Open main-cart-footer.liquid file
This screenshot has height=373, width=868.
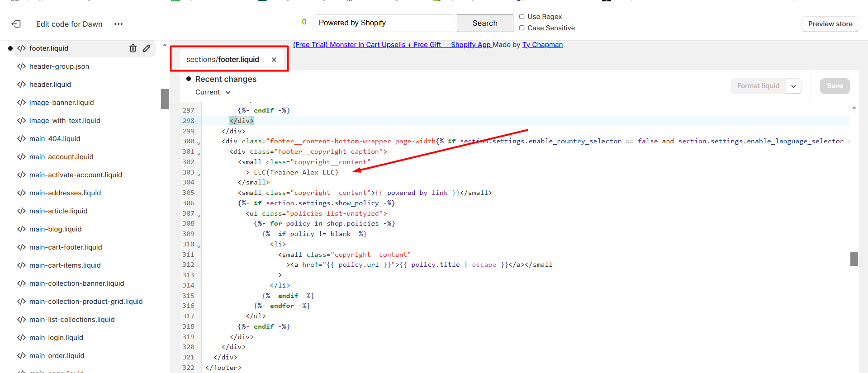click(66, 247)
